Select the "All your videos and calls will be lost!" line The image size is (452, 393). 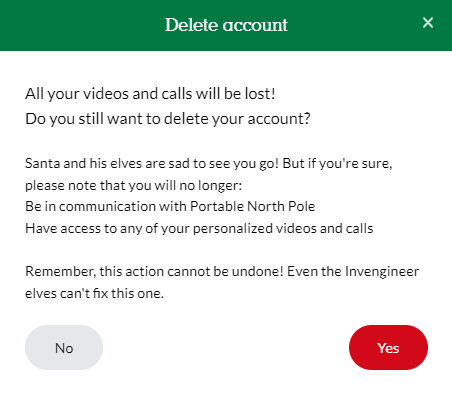(150, 94)
